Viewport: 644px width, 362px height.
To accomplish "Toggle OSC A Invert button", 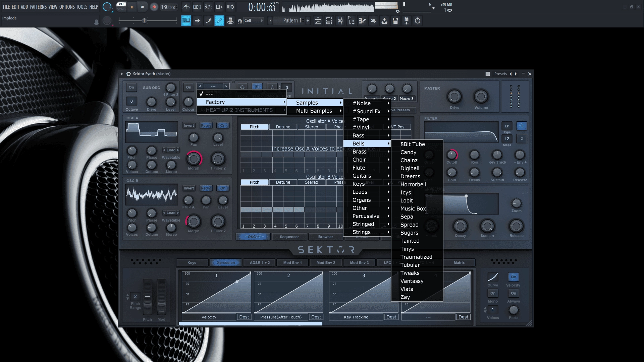I will pos(189,125).
